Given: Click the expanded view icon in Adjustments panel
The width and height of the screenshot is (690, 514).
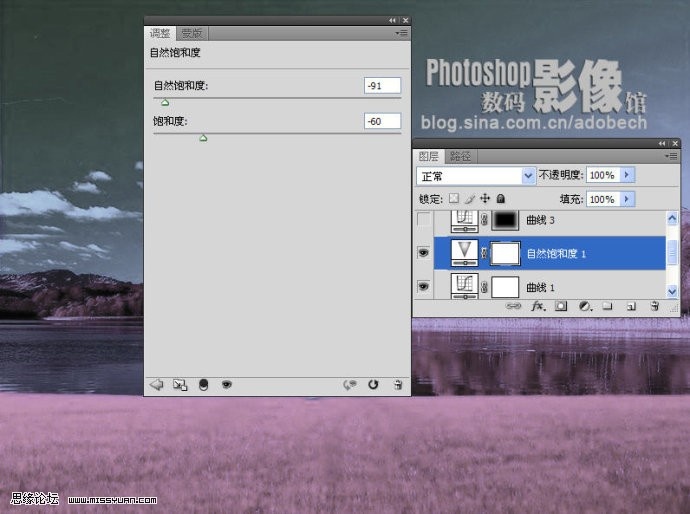Looking at the screenshot, I should (x=180, y=385).
